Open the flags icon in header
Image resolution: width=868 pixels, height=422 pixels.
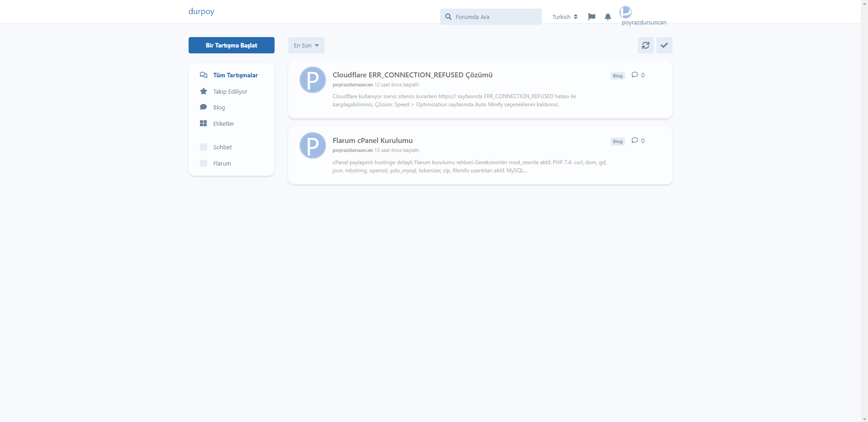click(591, 17)
